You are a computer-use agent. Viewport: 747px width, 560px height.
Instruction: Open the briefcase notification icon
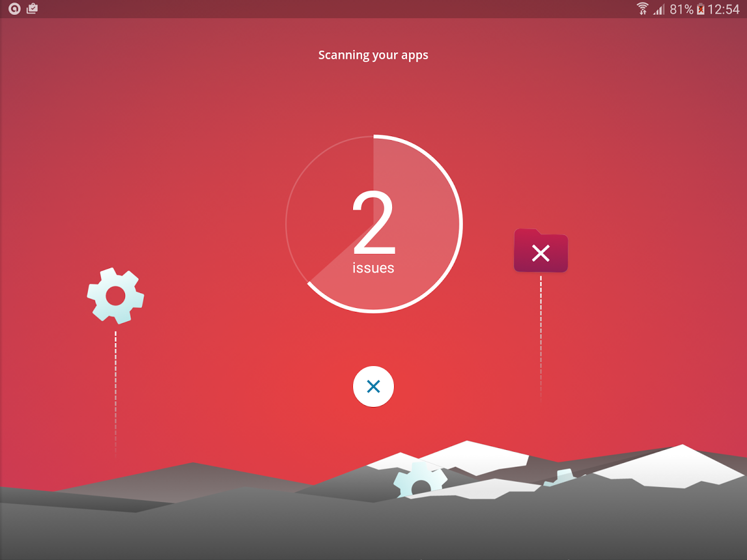(32, 9)
